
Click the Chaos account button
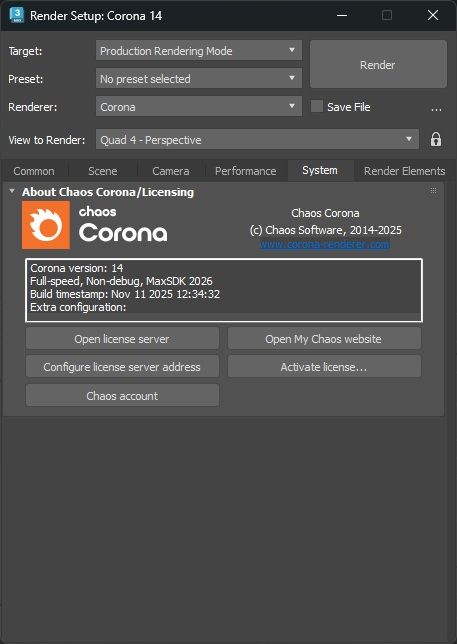point(122,396)
